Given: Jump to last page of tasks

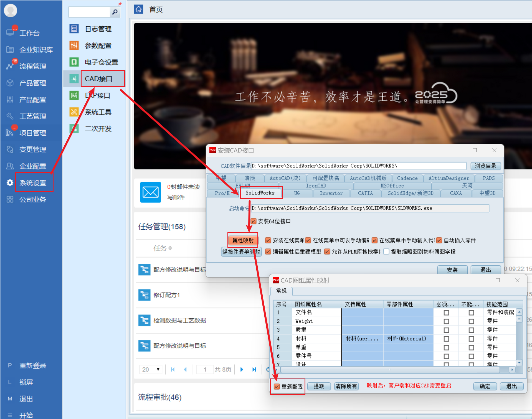Looking at the screenshot, I should (x=254, y=369).
